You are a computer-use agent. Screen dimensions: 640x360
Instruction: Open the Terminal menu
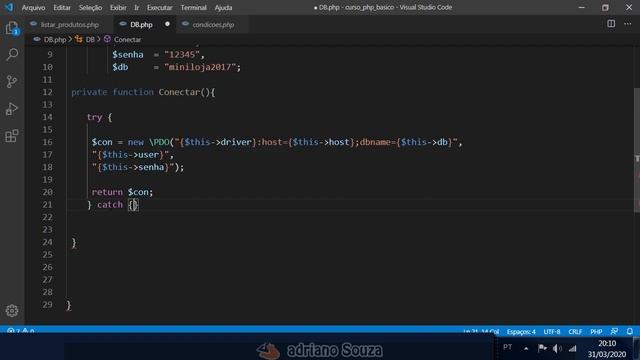pos(193,7)
